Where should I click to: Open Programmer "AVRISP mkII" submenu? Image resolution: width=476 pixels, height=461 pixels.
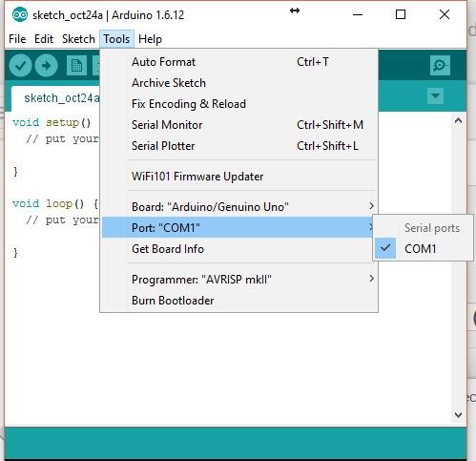coord(238,280)
